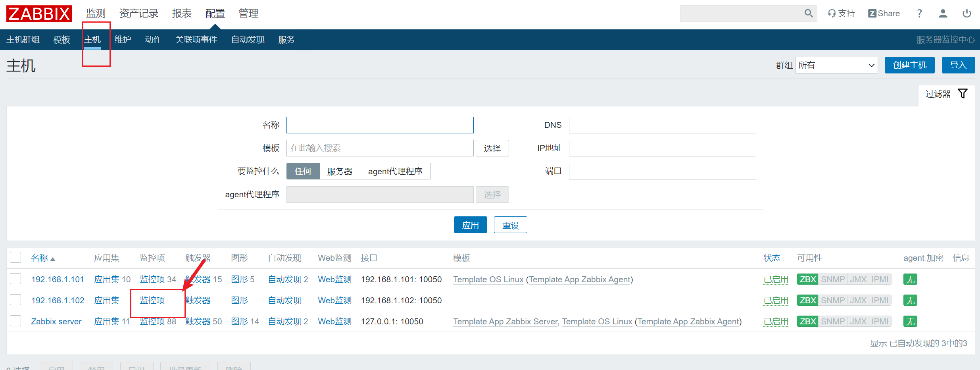Go to 关联项事件 submenu
This screenshot has width=980, height=370.
coord(196,40)
